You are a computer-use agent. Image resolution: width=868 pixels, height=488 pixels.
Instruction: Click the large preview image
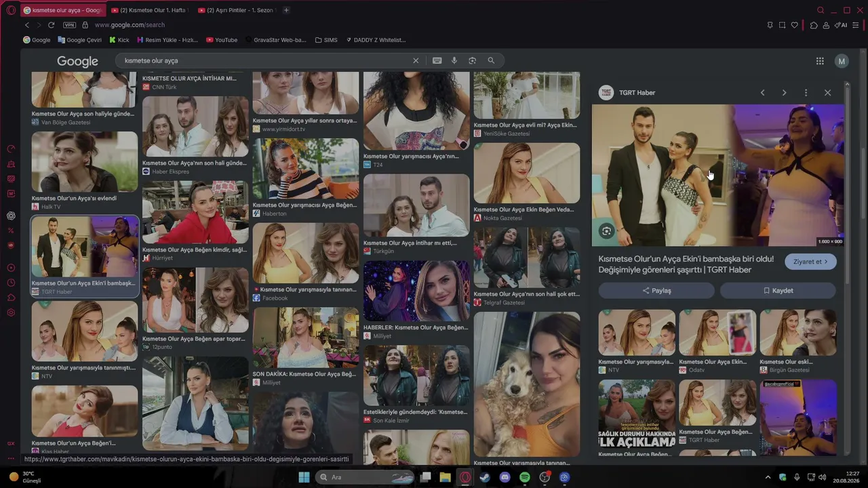[x=718, y=175]
